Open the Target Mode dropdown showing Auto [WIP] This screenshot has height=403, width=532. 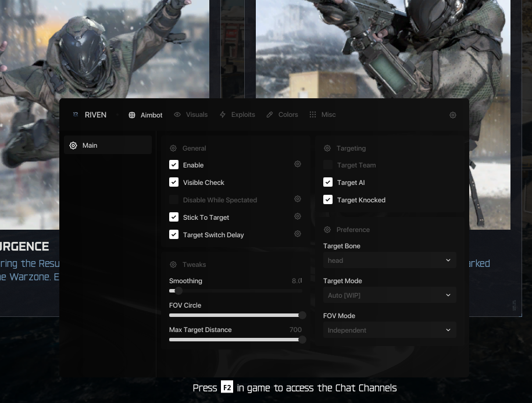tap(390, 295)
